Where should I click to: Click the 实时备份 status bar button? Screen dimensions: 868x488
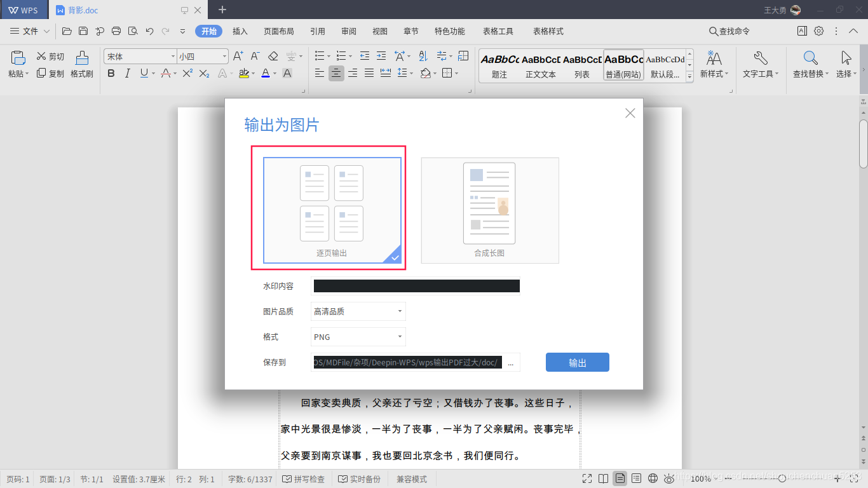coord(360,479)
